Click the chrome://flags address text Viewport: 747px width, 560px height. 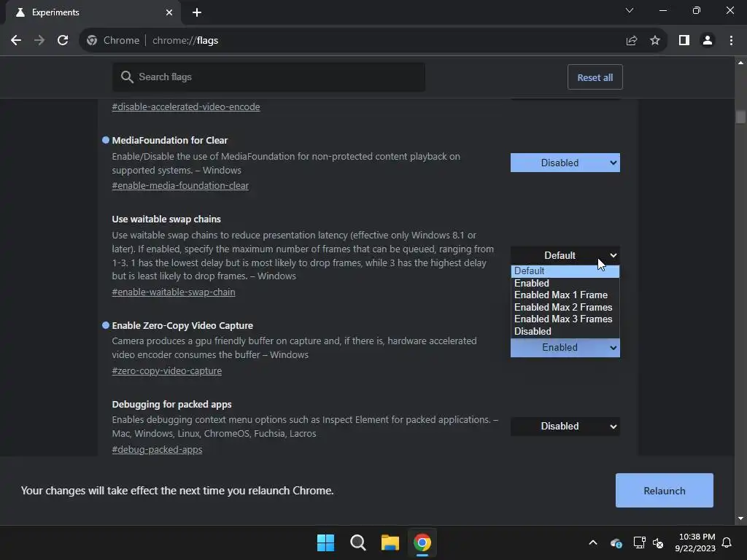pos(185,41)
